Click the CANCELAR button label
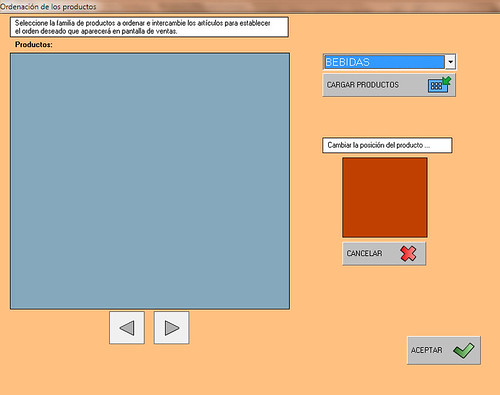 point(364,253)
